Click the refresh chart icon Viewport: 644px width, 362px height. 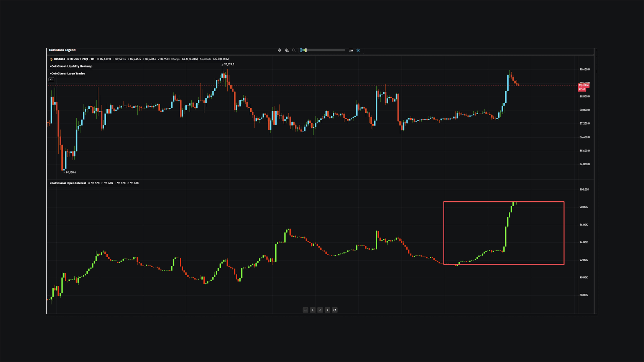point(335,310)
